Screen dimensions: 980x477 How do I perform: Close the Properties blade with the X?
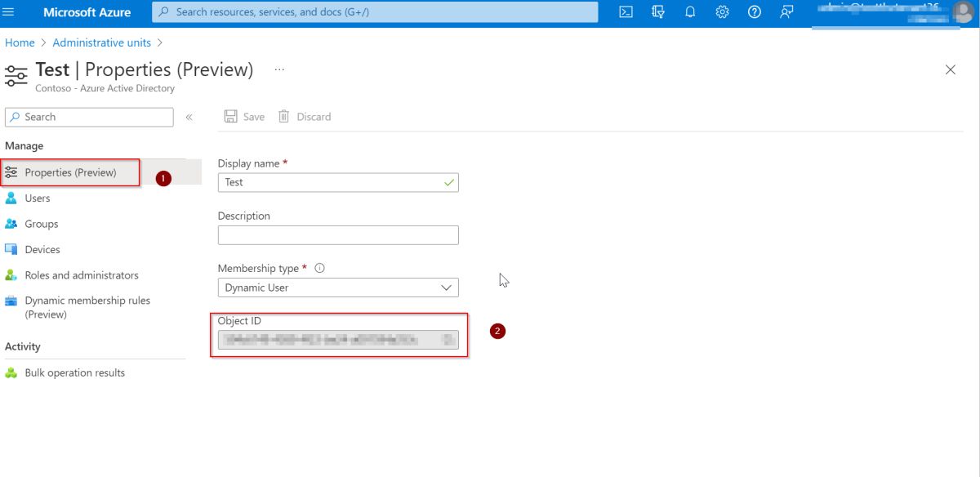click(951, 70)
